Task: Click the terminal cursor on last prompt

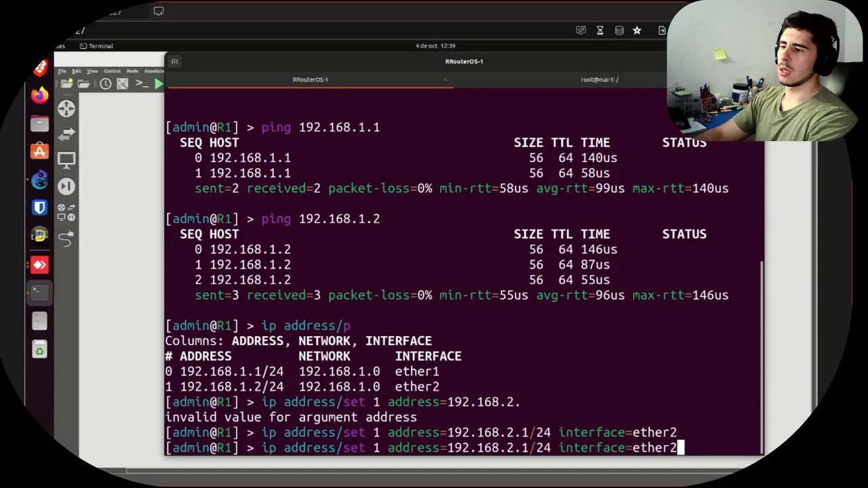Action: click(x=681, y=448)
